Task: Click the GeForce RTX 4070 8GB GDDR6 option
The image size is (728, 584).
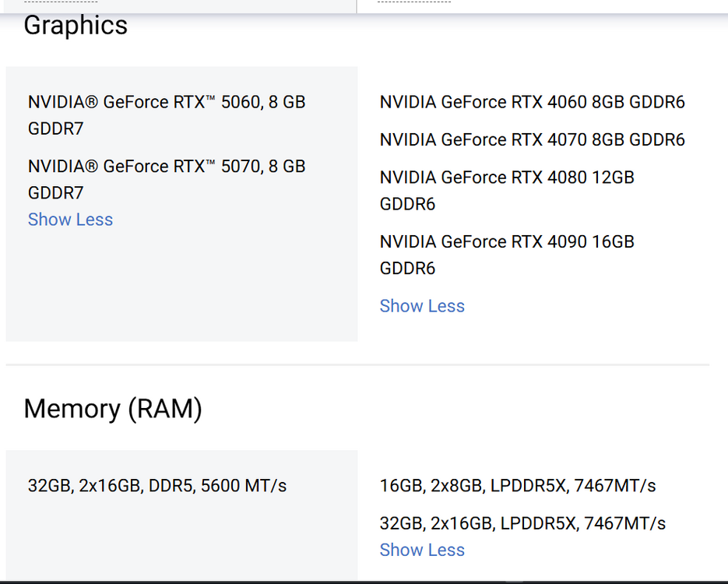Action: [532, 139]
